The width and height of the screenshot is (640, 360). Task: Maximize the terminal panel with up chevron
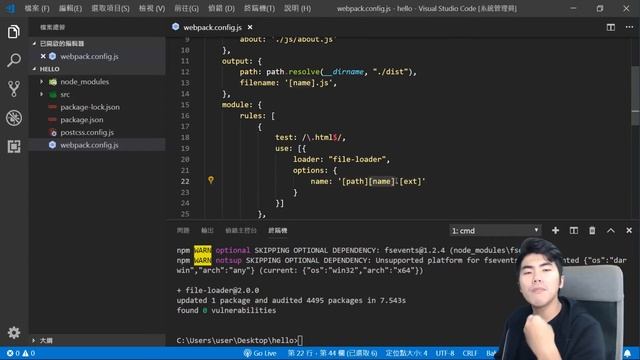pos(611,231)
